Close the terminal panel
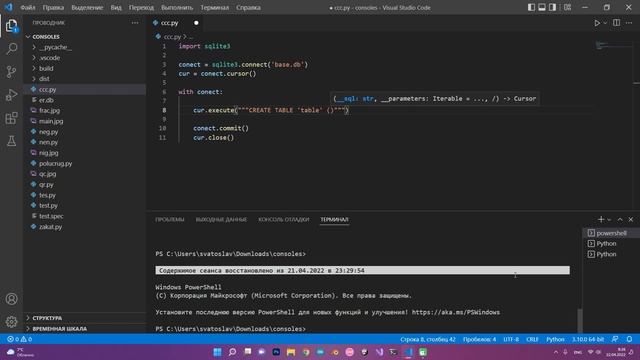The height and width of the screenshot is (360, 640). tap(631, 220)
